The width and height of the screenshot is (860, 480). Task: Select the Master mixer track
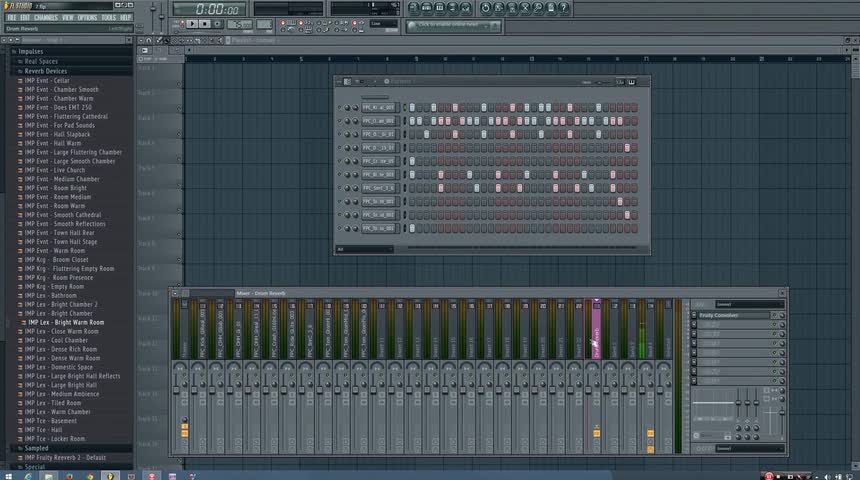(x=184, y=329)
